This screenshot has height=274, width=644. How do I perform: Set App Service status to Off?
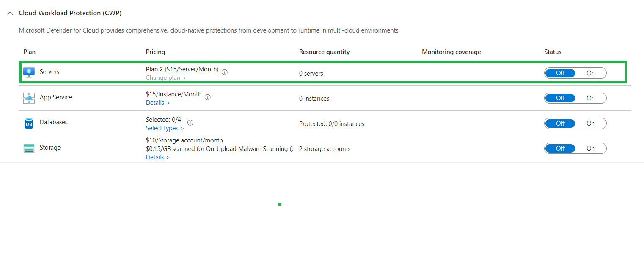point(560,98)
